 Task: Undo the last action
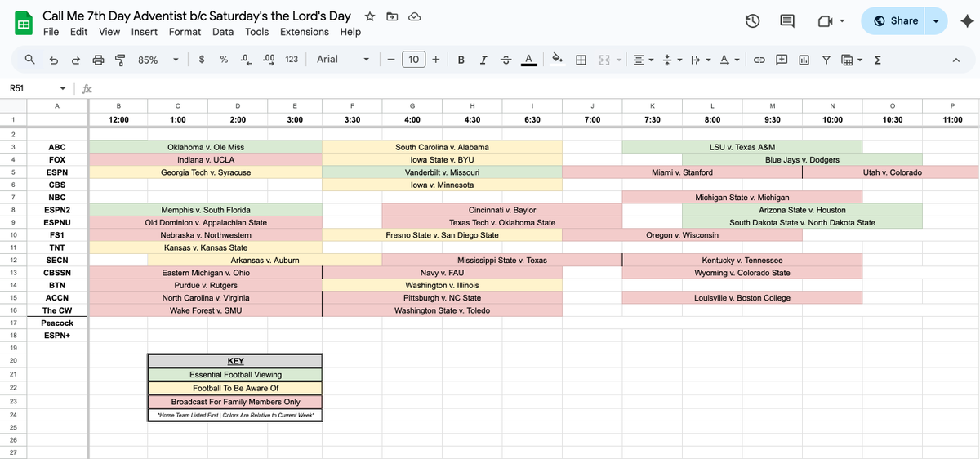click(54, 59)
